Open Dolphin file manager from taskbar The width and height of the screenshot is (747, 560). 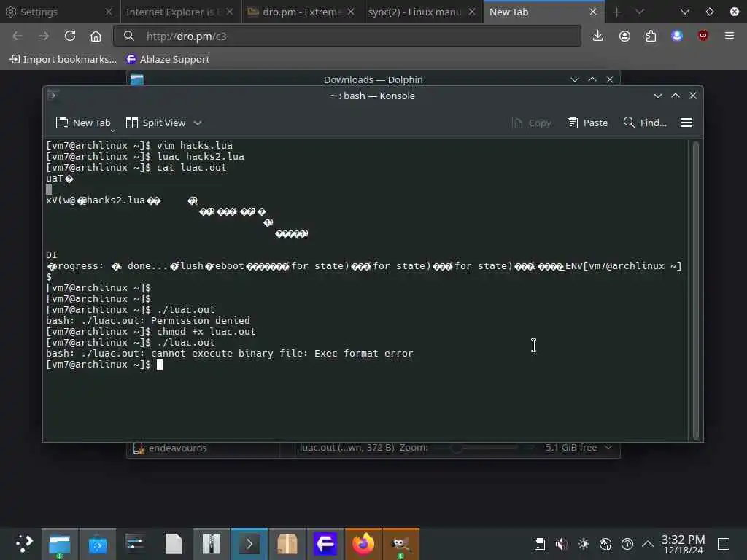pyautogui.click(x=60, y=544)
